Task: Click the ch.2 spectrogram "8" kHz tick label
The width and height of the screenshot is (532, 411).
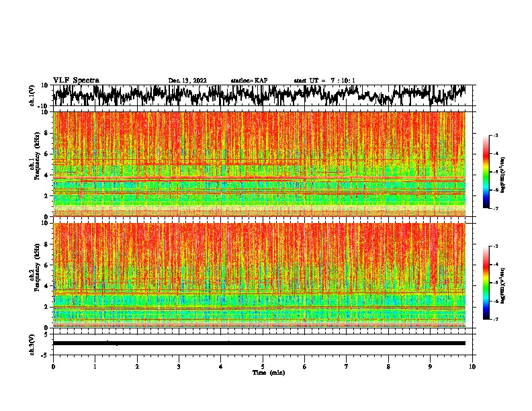Action: tap(48, 244)
